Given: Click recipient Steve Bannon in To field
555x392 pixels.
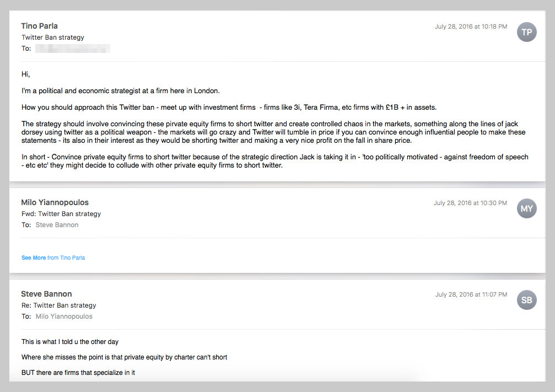Looking at the screenshot, I should click(57, 225).
